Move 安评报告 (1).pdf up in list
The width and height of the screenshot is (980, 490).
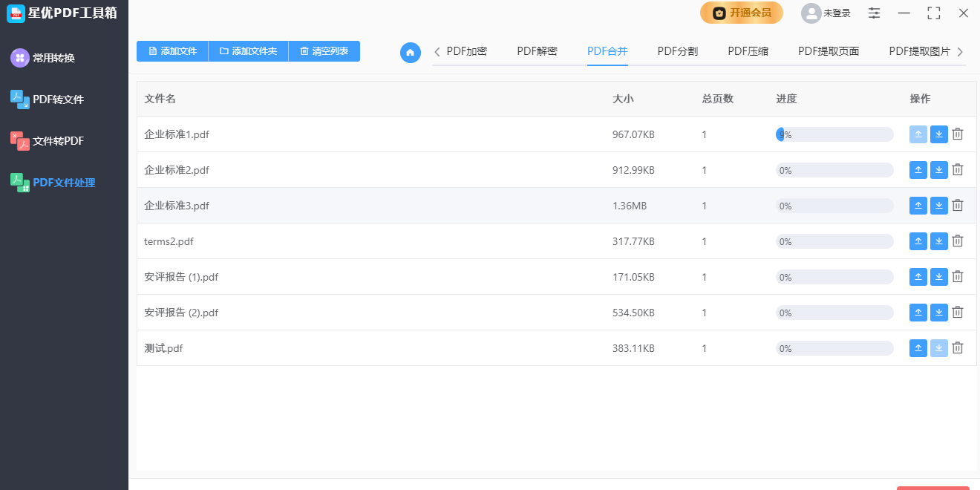pos(918,277)
